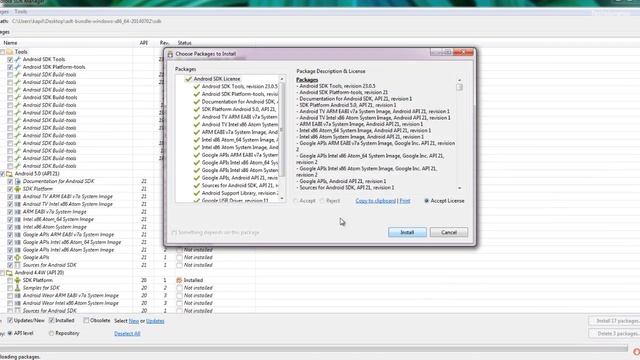
Task: Click the Android 5.0 (API 21) folder icon
Action: click(x=9, y=173)
